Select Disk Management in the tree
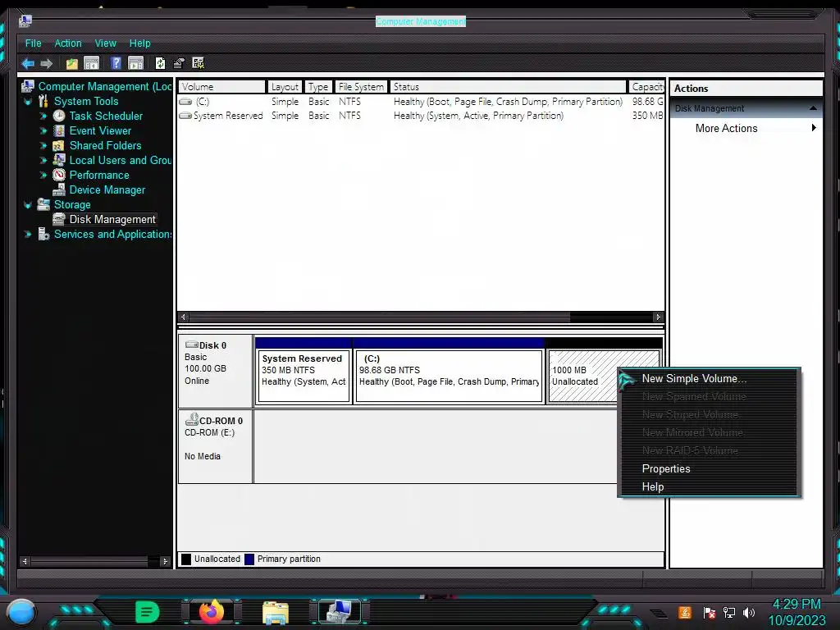 [x=112, y=220]
